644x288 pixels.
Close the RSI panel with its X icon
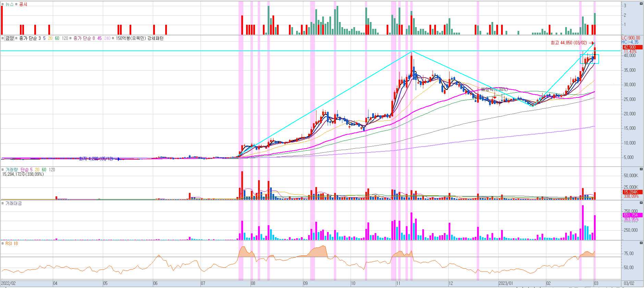(641, 243)
